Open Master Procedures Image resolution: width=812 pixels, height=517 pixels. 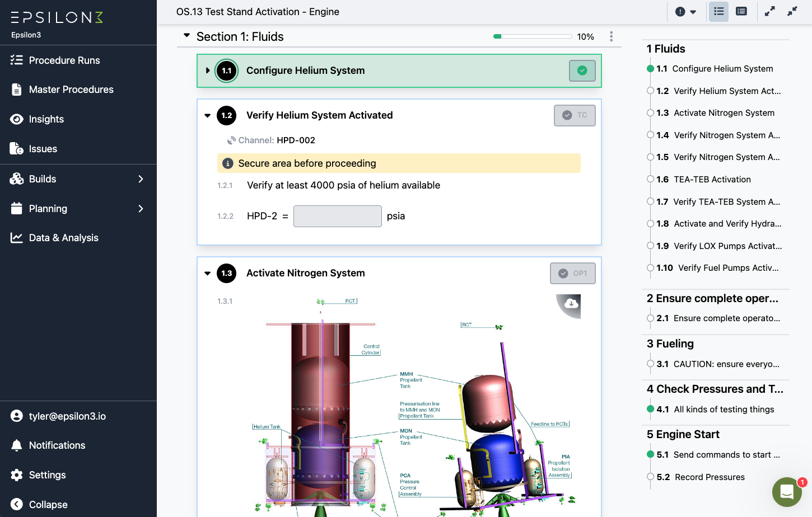click(x=71, y=90)
